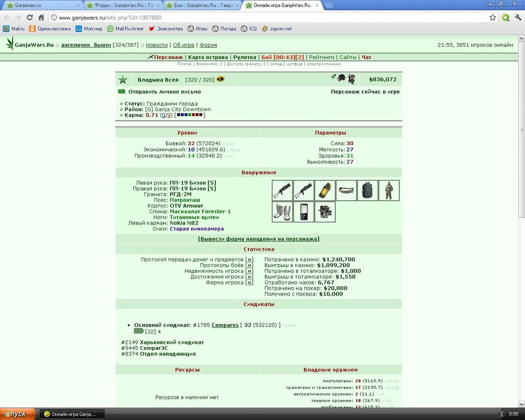Click the Достать гранату :) sublink

point(246,64)
